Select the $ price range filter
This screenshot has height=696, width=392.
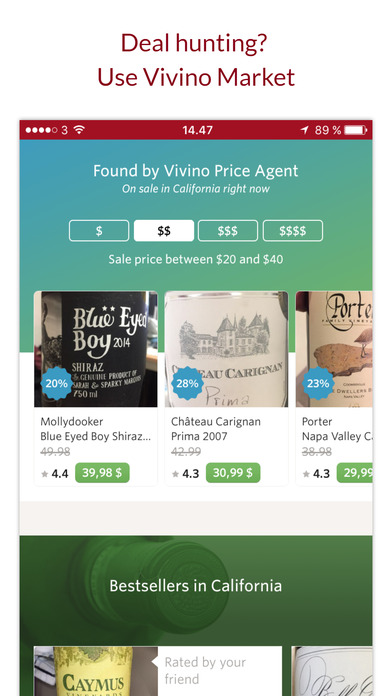[x=99, y=231]
